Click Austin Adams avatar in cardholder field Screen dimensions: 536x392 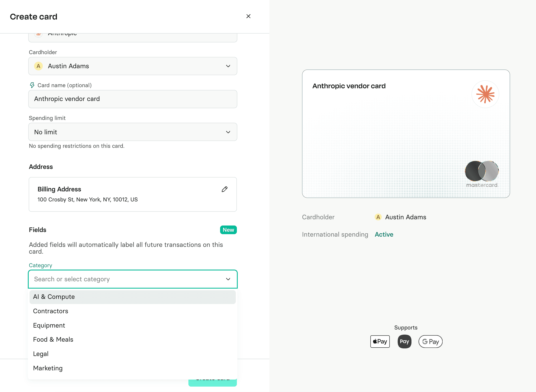point(38,66)
